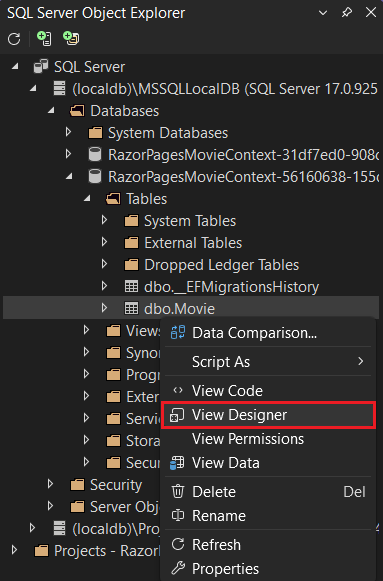The height and width of the screenshot is (581, 383).
Task: Expand the External Resources folder
Action: click(x=86, y=396)
